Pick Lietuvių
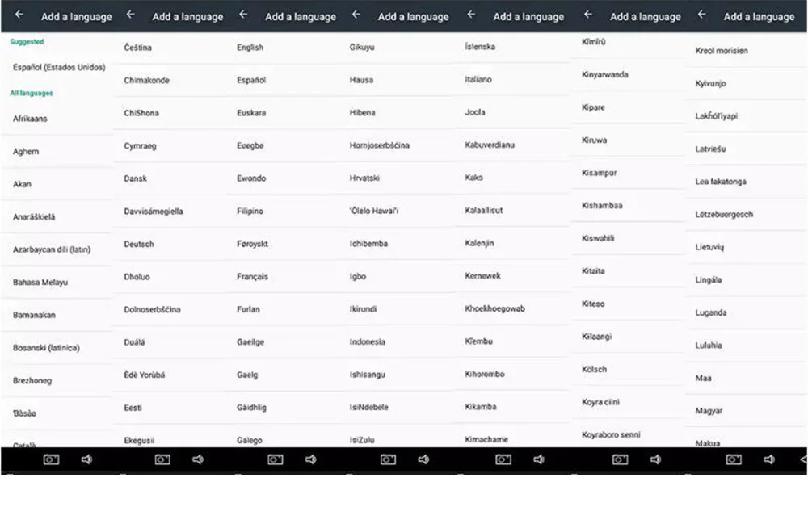This screenshot has width=808, height=532. (746, 247)
